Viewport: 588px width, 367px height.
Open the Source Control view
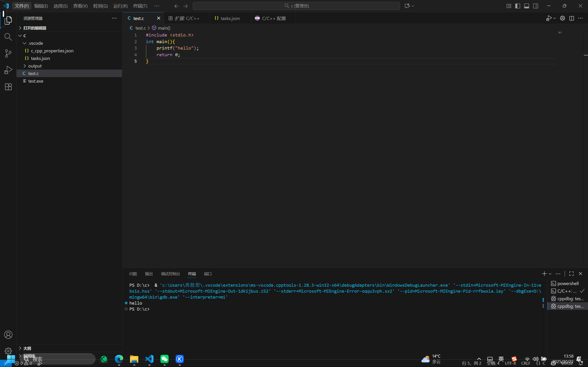pos(8,53)
